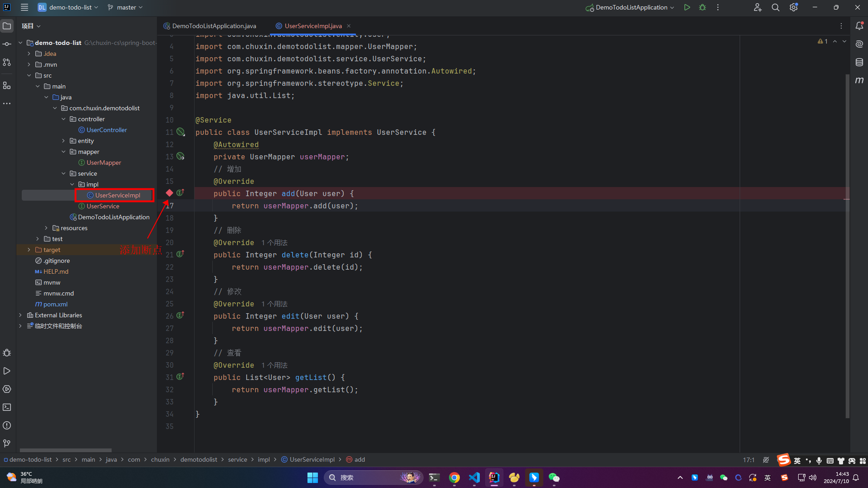
Task: Open the Database tool window
Action: (859, 62)
